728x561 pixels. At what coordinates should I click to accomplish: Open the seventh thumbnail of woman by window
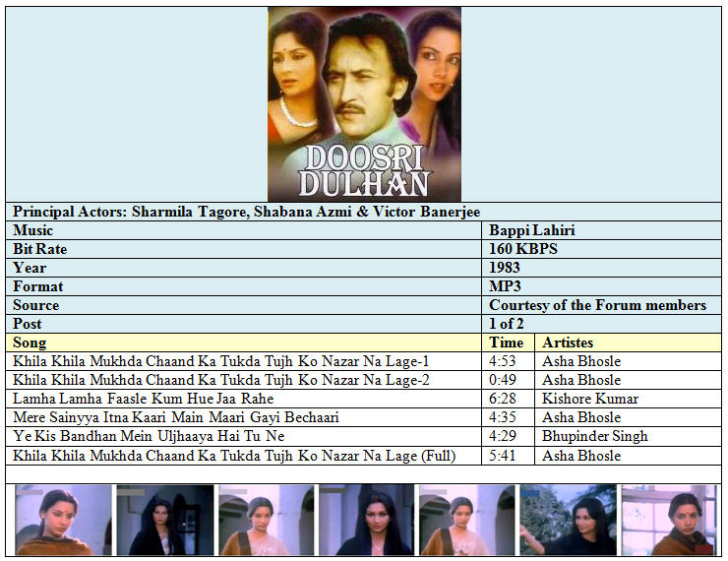tap(669, 520)
